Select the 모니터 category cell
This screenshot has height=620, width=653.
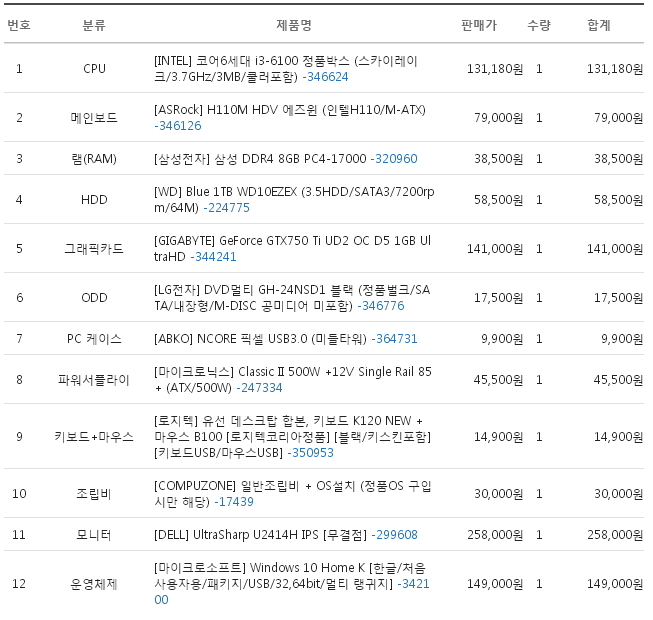(94, 535)
